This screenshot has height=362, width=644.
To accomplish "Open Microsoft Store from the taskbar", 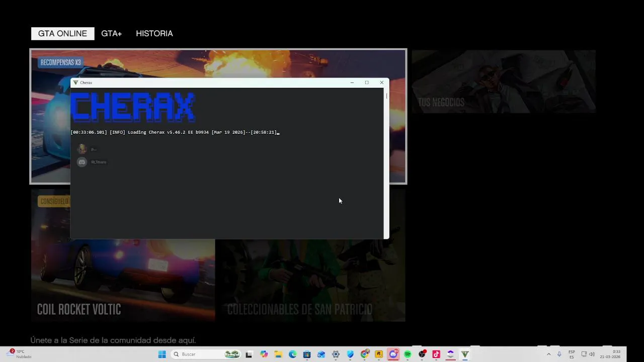I will (x=307, y=354).
